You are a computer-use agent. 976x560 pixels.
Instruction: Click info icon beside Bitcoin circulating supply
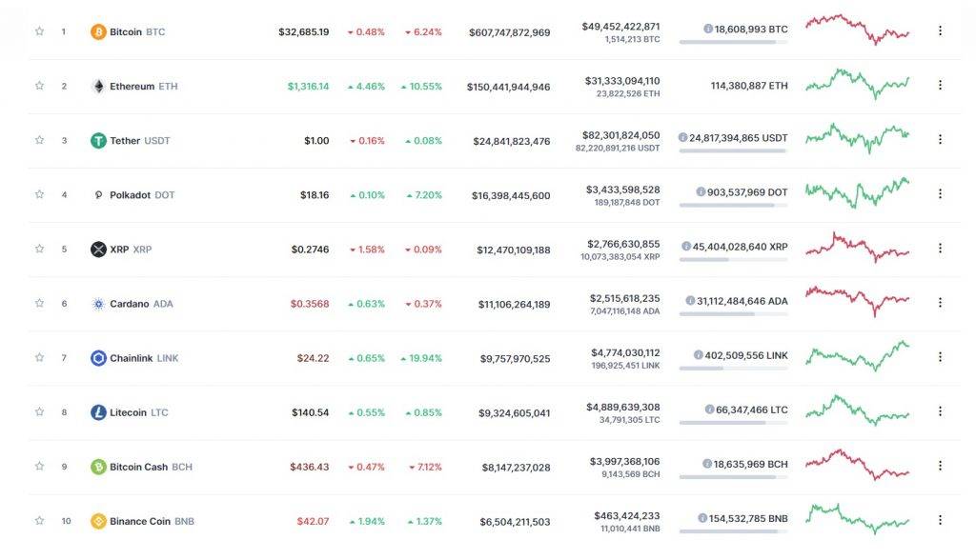(x=708, y=30)
